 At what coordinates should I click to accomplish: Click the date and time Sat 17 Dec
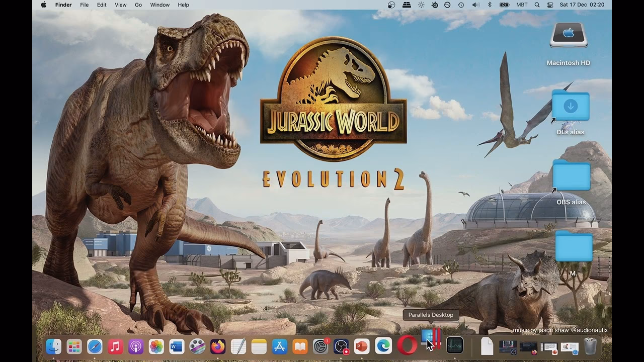tap(582, 5)
